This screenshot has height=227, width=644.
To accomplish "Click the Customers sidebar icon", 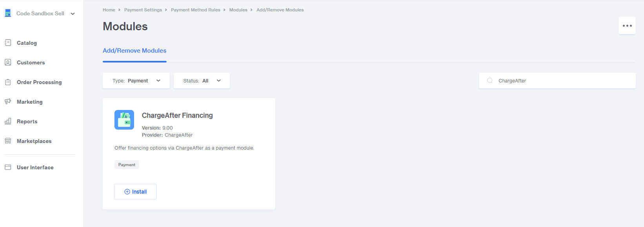I will [8, 62].
